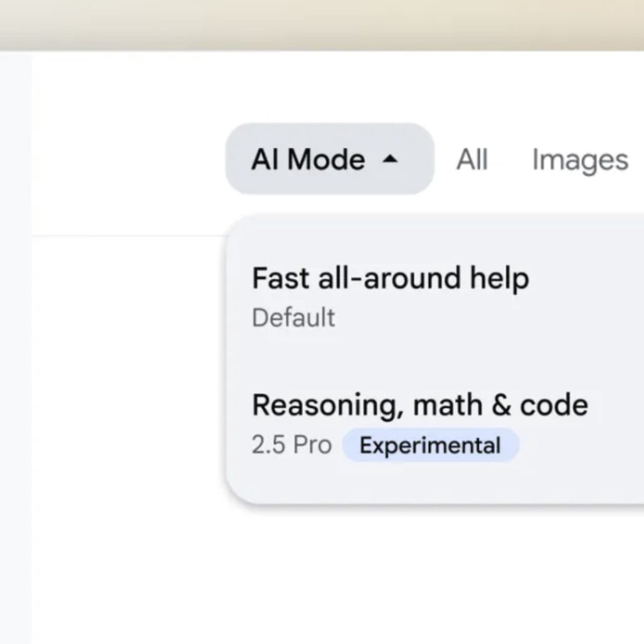644x644 pixels.
Task: Click the beige browser bar at the top
Action: pos(322,24)
